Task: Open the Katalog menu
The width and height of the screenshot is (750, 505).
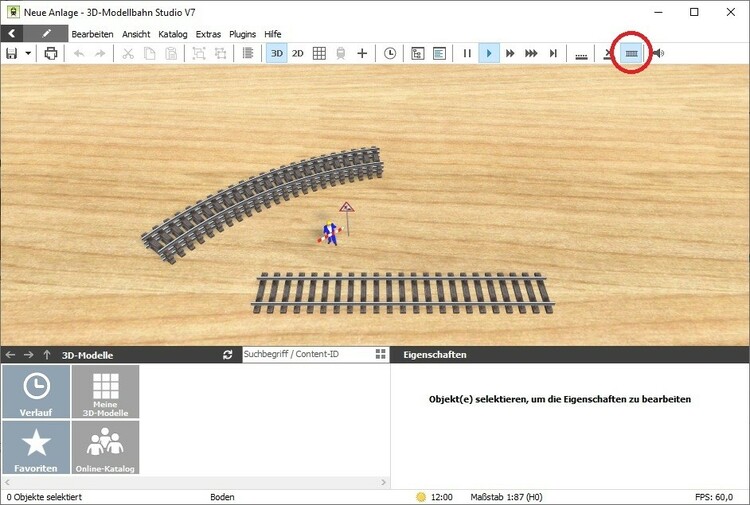Action: pyautogui.click(x=173, y=34)
